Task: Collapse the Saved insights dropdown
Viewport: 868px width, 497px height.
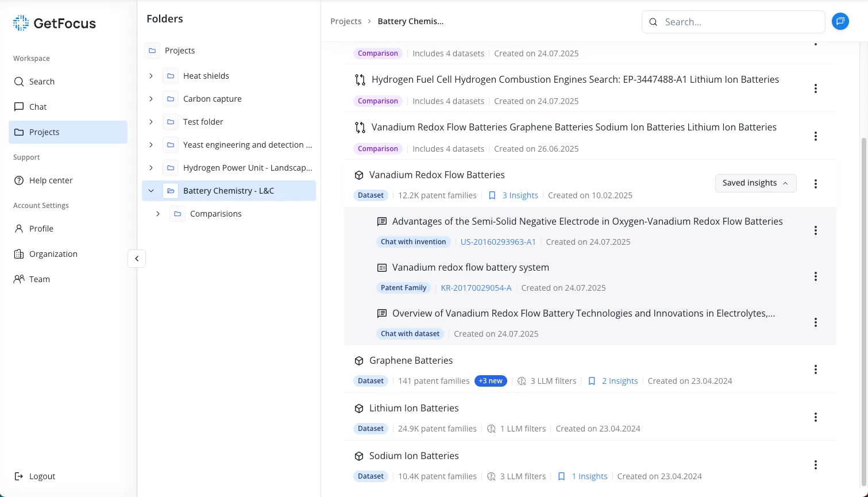Action: (x=755, y=183)
